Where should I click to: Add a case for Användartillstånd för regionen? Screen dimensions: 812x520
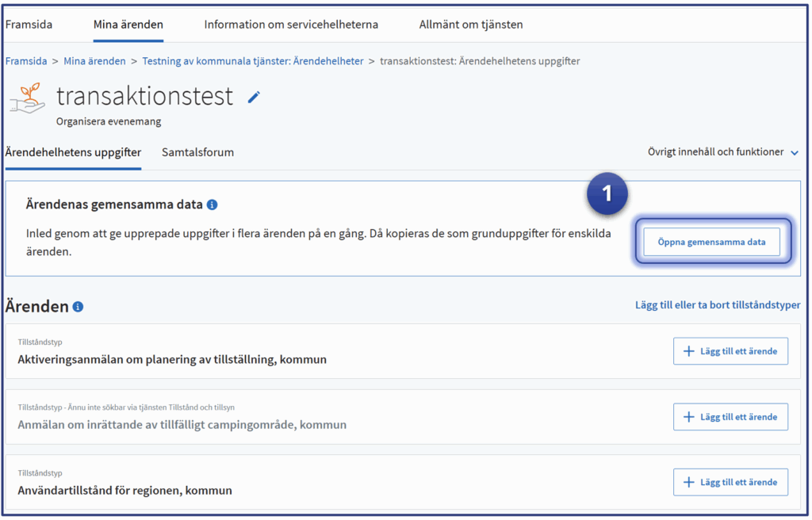730,482
